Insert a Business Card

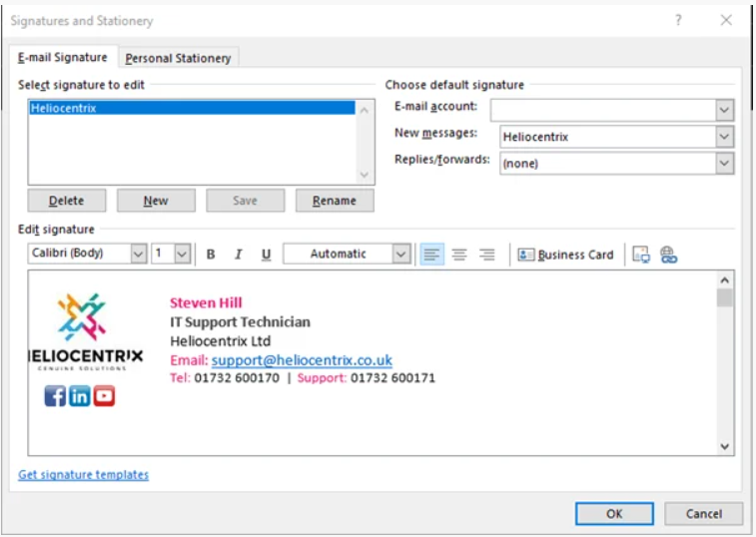565,255
